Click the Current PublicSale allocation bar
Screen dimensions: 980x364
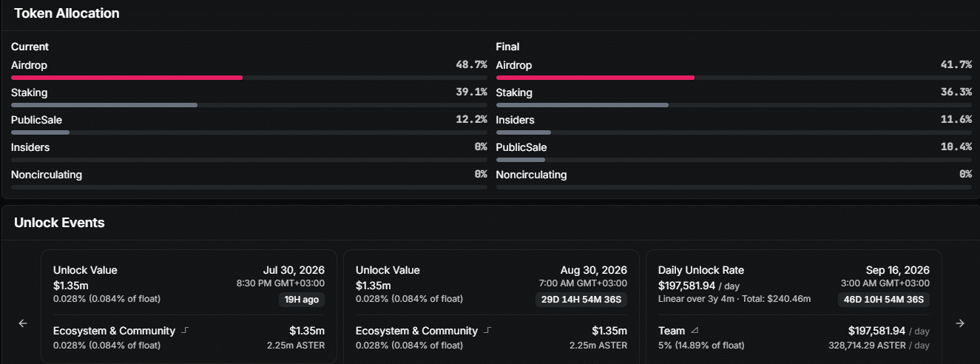(x=249, y=132)
